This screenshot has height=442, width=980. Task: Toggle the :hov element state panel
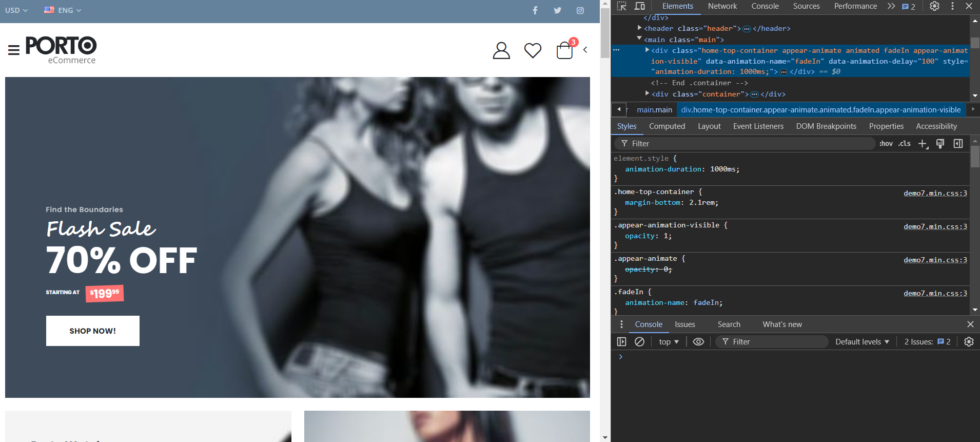(886, 144)
